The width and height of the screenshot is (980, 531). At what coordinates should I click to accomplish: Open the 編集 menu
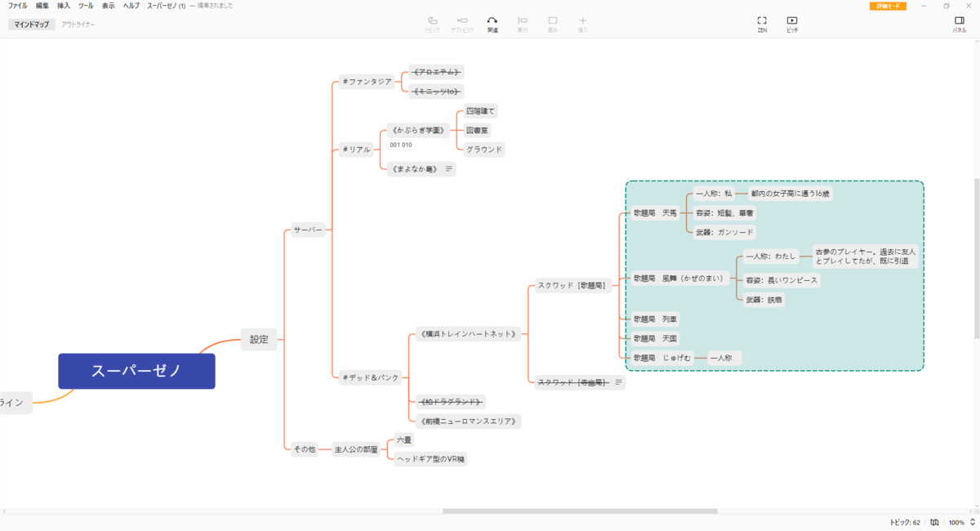coord(42,6)
